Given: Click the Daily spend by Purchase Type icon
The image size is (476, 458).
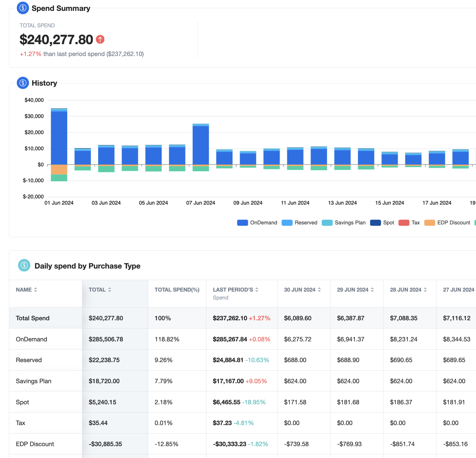Looking at the screenshot, I should [24, 265].
